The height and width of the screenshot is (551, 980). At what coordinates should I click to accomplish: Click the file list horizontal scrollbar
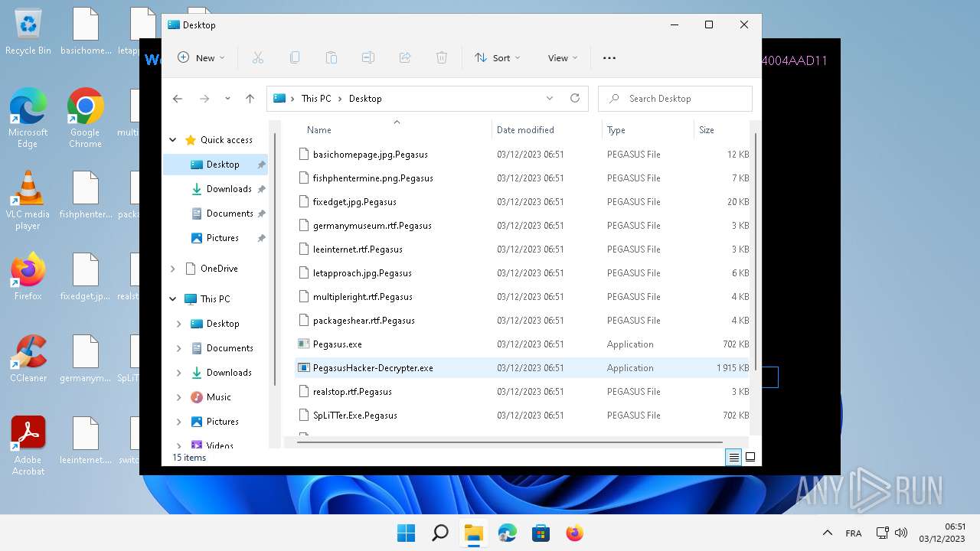pyautogui.click(x=510, y=442)
